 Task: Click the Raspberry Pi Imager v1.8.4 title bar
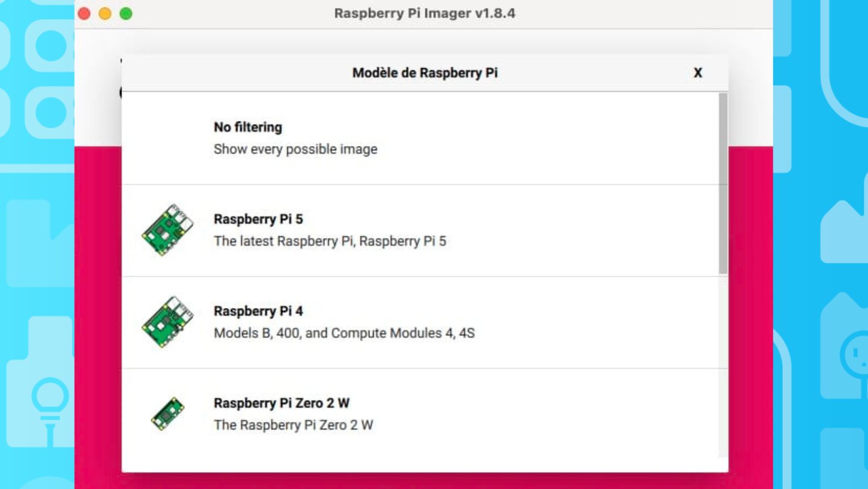click(x=425, y=14)
